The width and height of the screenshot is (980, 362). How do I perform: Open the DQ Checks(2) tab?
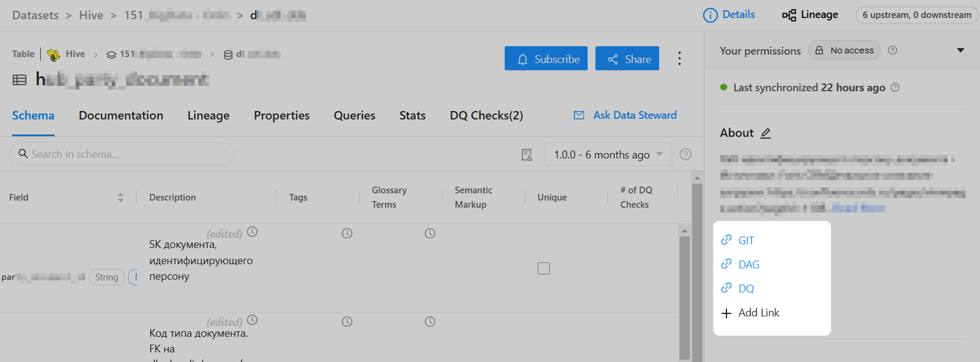486,115
